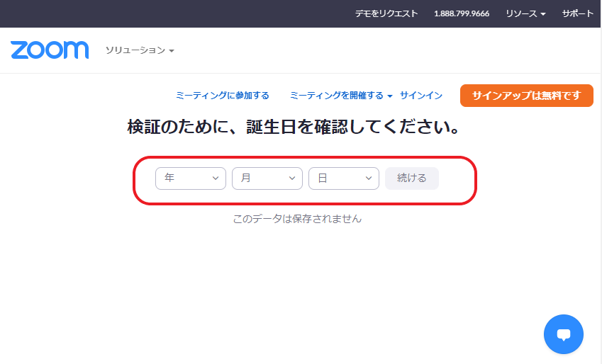Image resolution: width=602 pixels, height=364 pixels.
Task: Go to the サポート link
Action: tap(578, 13)
